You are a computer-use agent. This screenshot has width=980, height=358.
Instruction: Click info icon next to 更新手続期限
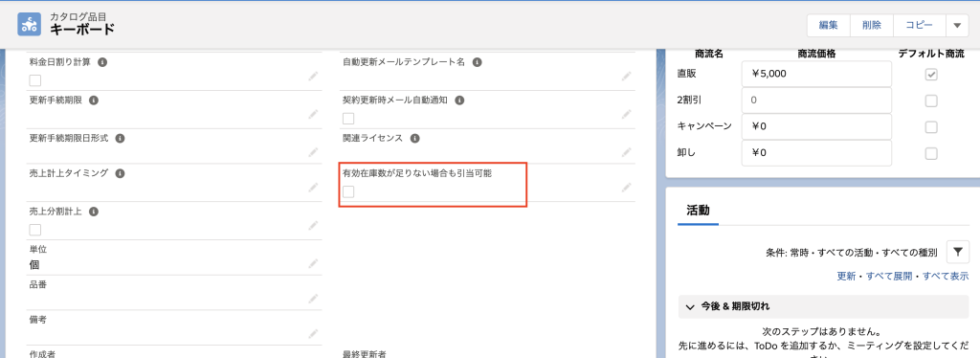point(94,100)
